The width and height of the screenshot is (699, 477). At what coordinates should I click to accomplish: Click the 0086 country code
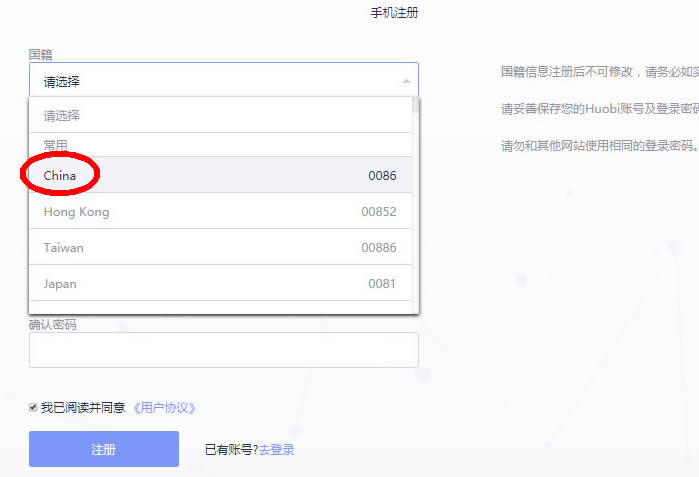(382, 175)
